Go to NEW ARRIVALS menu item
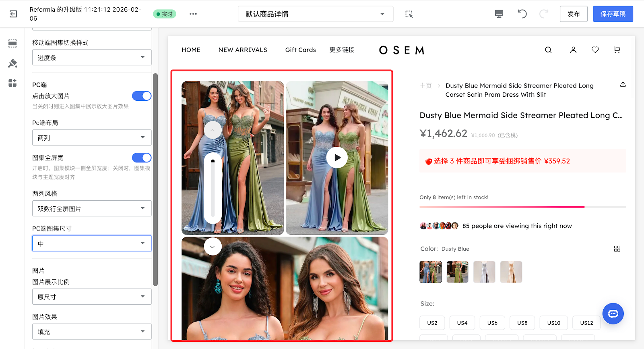This screenshot has height=349, width=644. click(243, 50)
